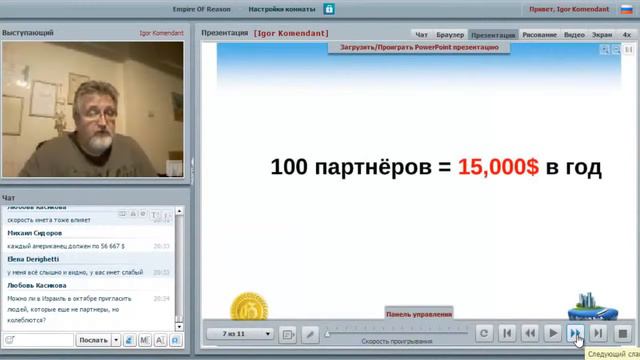Jump to the last slide
This screenshot has width=640, height=360.
click(x=598, y=333)
